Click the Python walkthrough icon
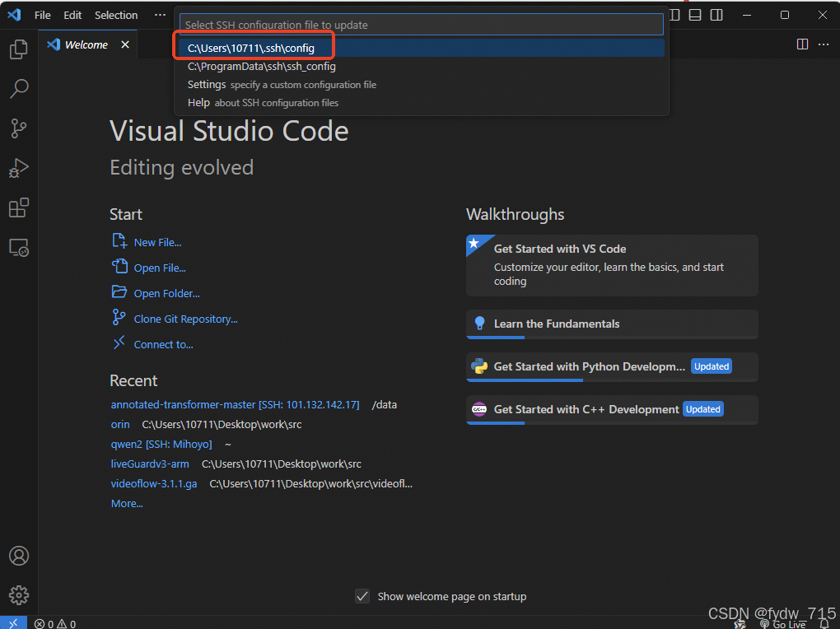Viewport: 840px width, 629px height. (x=479, y=366)
